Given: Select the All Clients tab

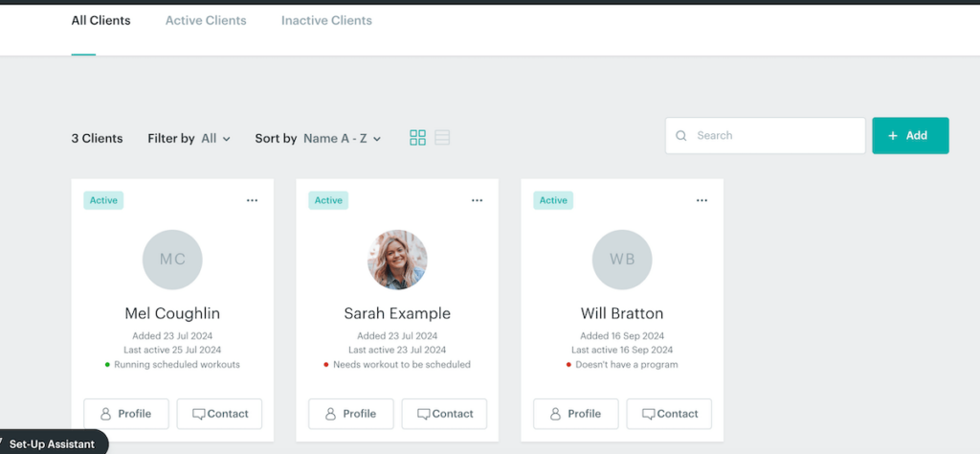Looking at the screenshot, I should pyautogui.click(x=100, y=20).
